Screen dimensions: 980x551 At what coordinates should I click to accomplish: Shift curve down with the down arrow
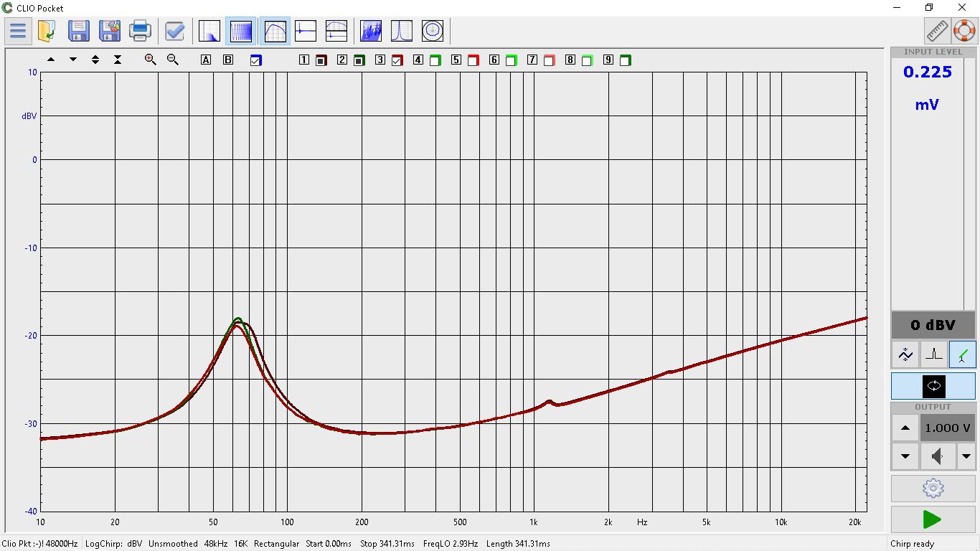[73, 60]
